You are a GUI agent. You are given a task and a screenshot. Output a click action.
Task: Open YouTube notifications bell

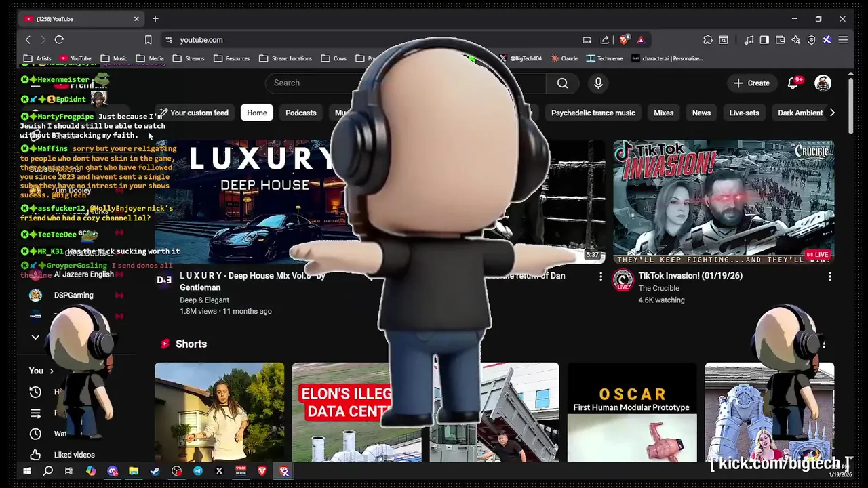[x=793, y=83]
